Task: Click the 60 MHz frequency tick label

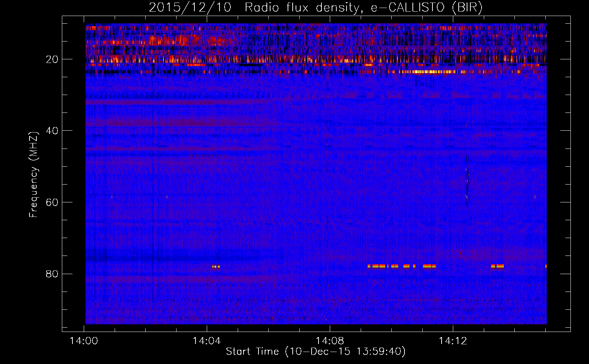Action: tap(52, 202)
